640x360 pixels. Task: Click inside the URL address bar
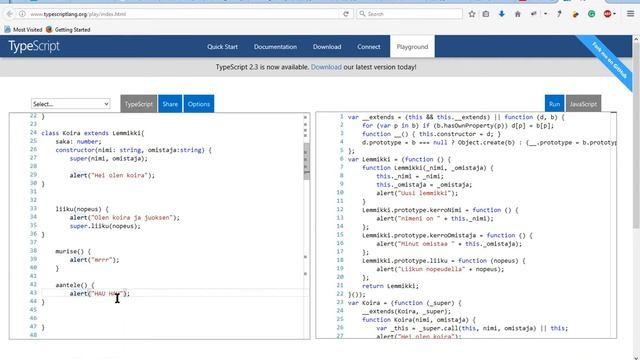pyautogui.click(x=184, y=14)
